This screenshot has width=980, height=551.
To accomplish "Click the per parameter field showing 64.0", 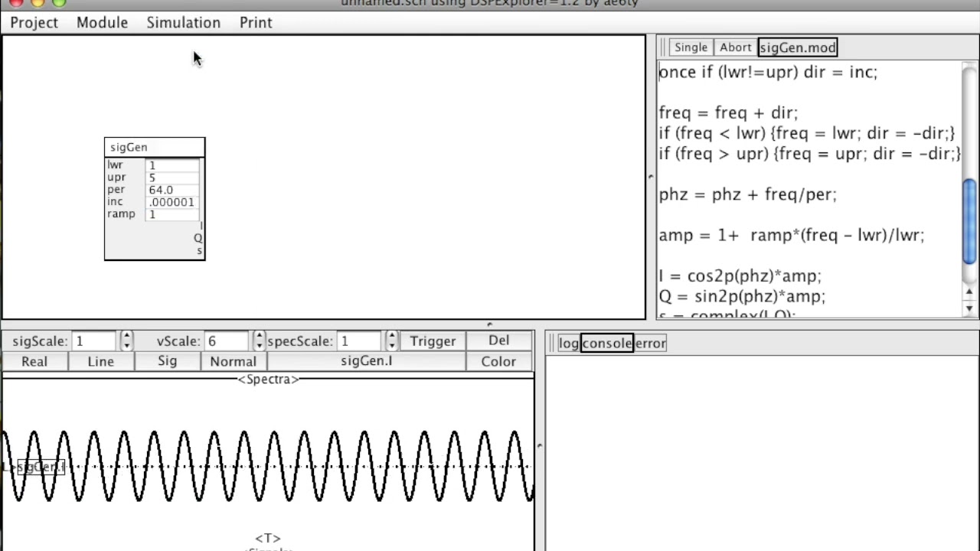I will pos(173,190).
